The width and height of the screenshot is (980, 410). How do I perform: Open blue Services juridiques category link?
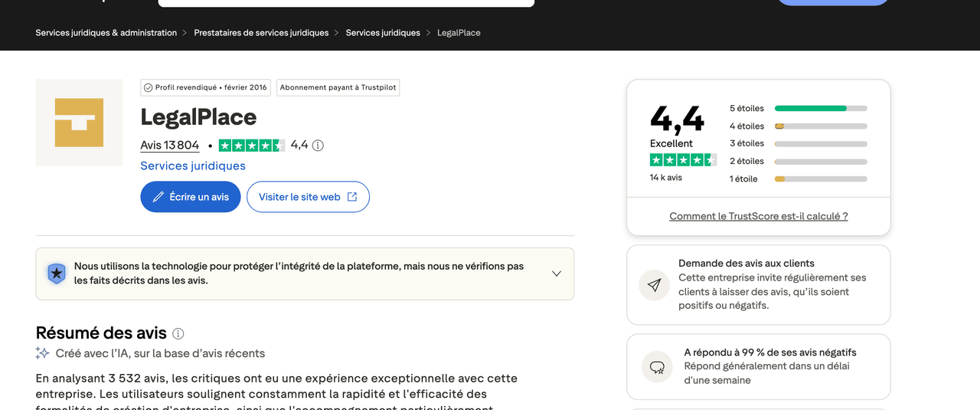[x=193, y=166]
